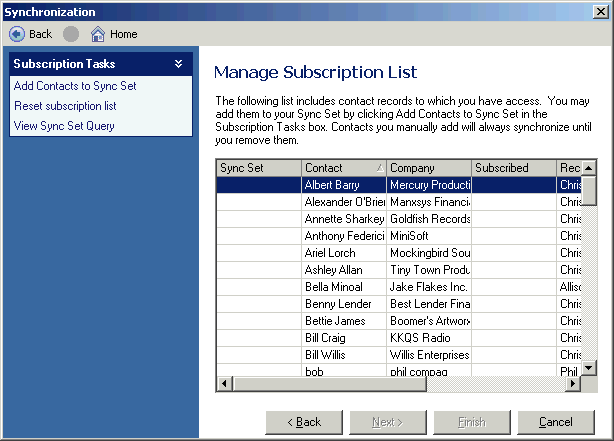This screenshot has height=441, width=614.
Task: Click Goldfish Records company cell
Action: 429,219
